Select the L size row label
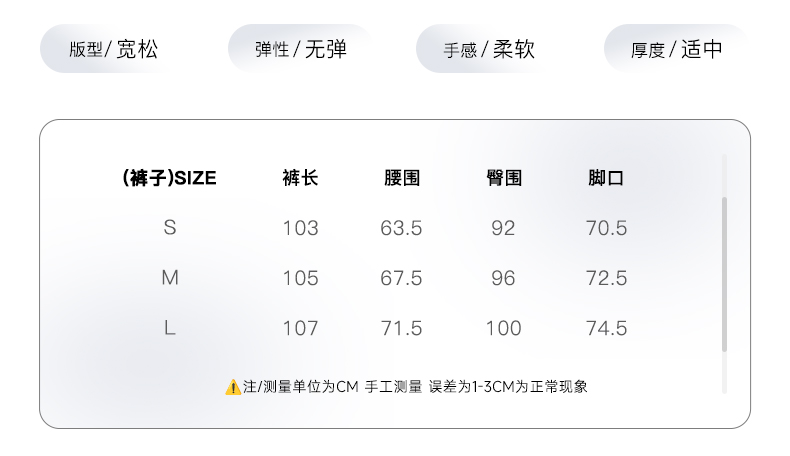 (x=170, y=328)
